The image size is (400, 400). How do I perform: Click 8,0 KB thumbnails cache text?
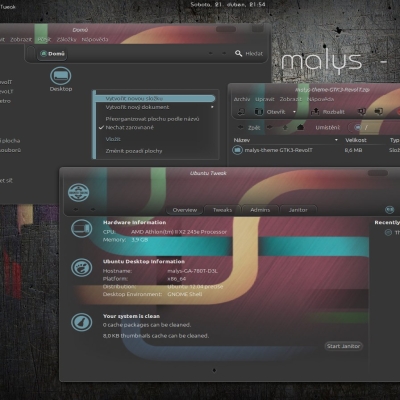click(x=156, y=336)
